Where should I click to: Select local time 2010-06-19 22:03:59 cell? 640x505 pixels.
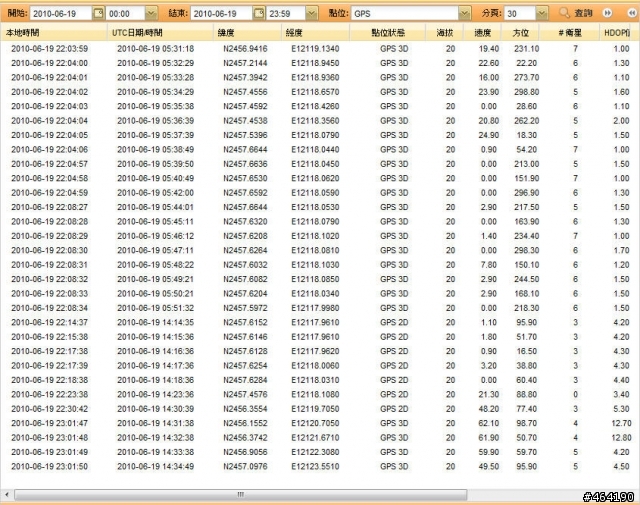tap(49, 49)
